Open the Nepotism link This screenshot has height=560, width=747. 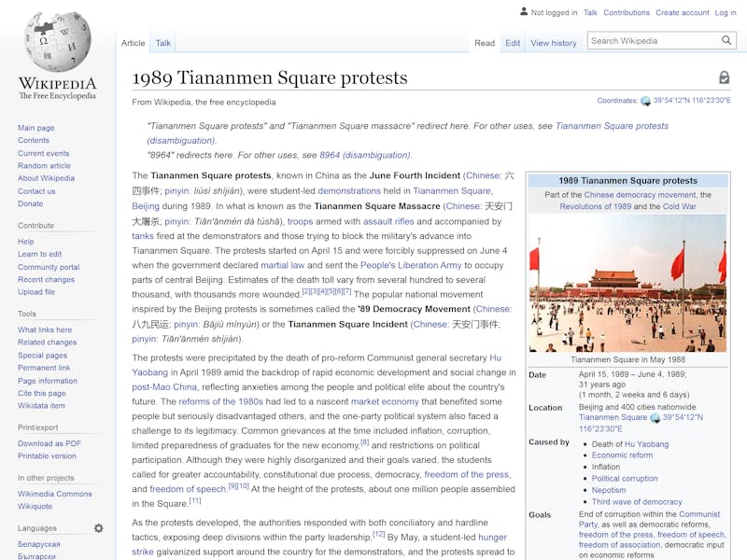[609, 490]
